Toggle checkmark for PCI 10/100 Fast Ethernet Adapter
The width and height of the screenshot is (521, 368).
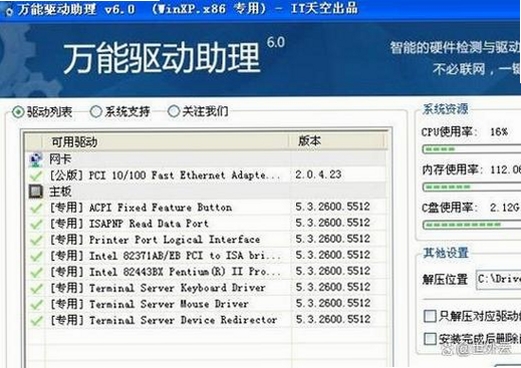36,175
